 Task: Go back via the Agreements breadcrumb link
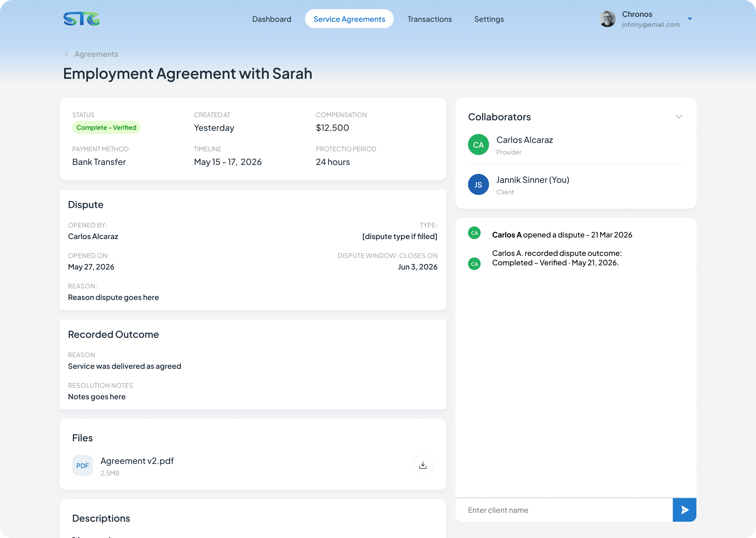(96, 54)
